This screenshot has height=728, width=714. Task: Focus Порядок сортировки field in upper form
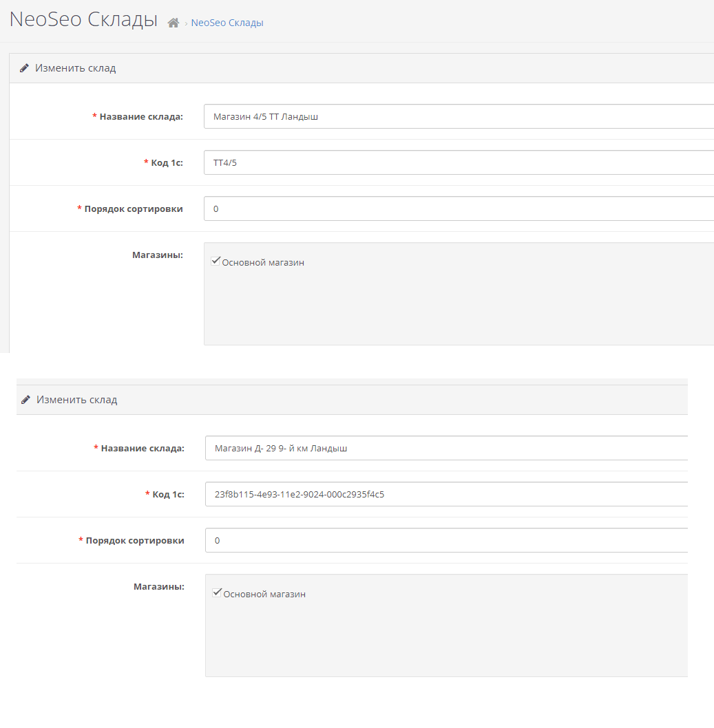[459, 208]
